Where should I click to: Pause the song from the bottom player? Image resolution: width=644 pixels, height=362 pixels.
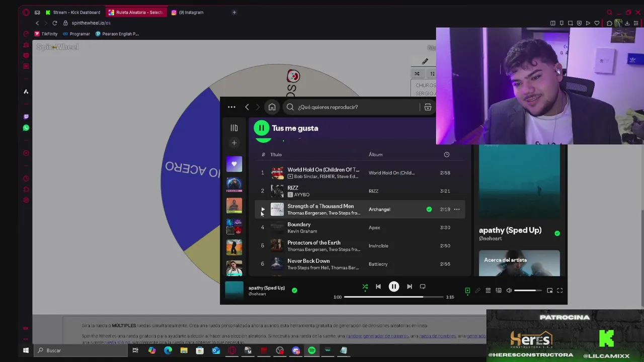click(x=394, y=287)
